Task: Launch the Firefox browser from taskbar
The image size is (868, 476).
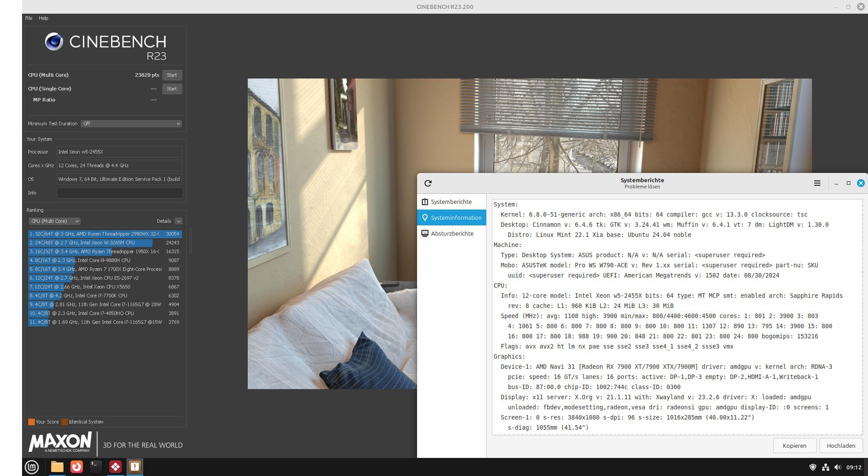Action: (x=77, y=467)
